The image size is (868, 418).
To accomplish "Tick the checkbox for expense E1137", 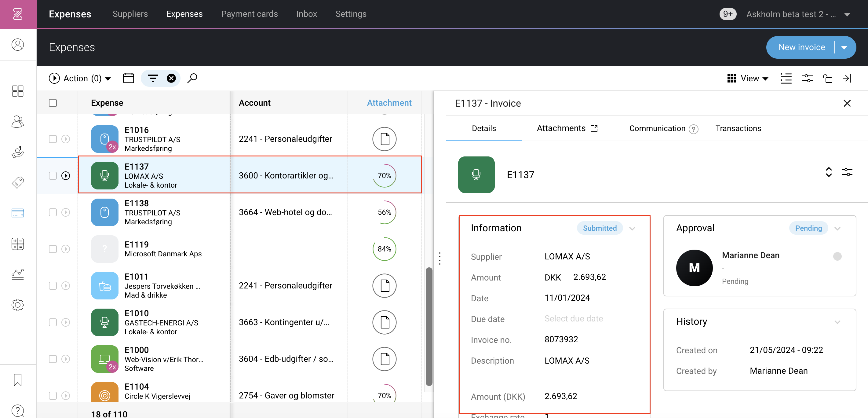I will [x=53, y=176].
